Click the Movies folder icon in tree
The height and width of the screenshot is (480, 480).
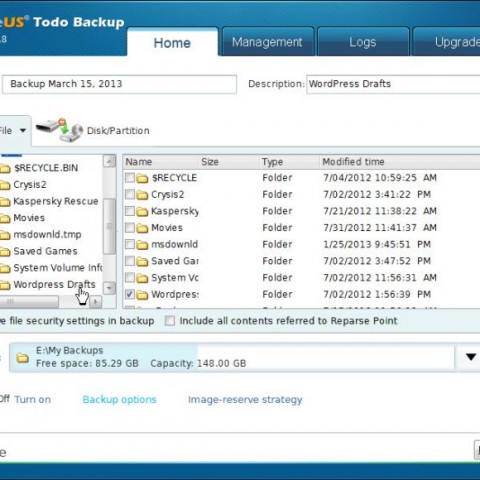[x=5, y=218]
